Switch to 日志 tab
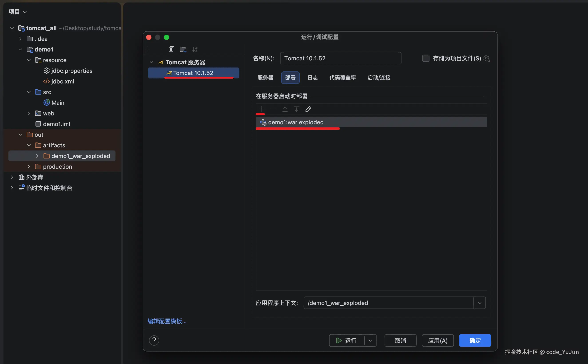 pos(312,77)
